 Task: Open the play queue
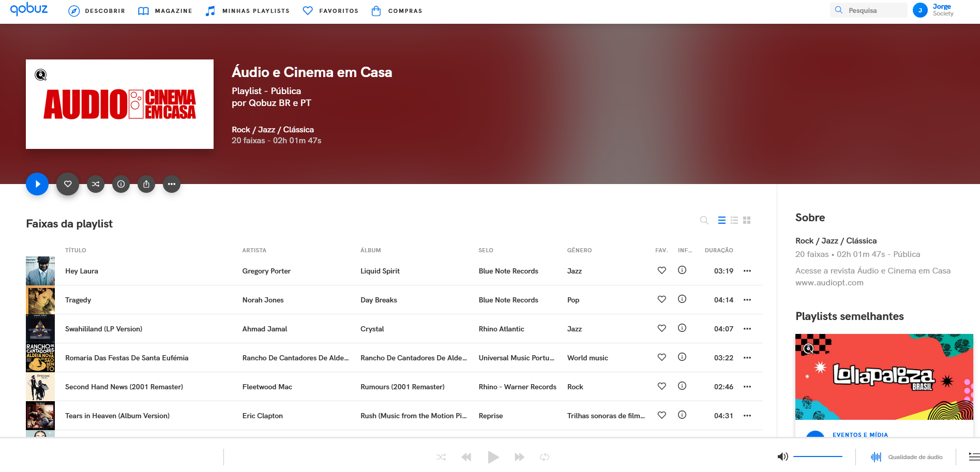pos(974,456)
